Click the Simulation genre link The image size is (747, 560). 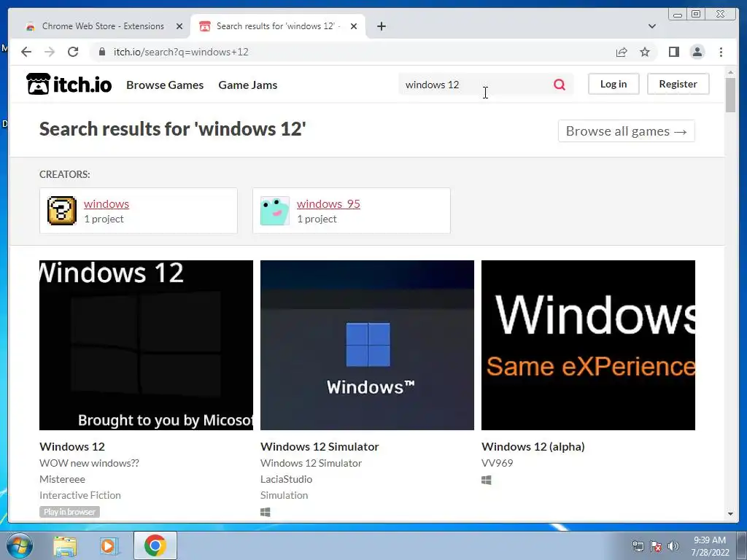click(x=284, y=495)
